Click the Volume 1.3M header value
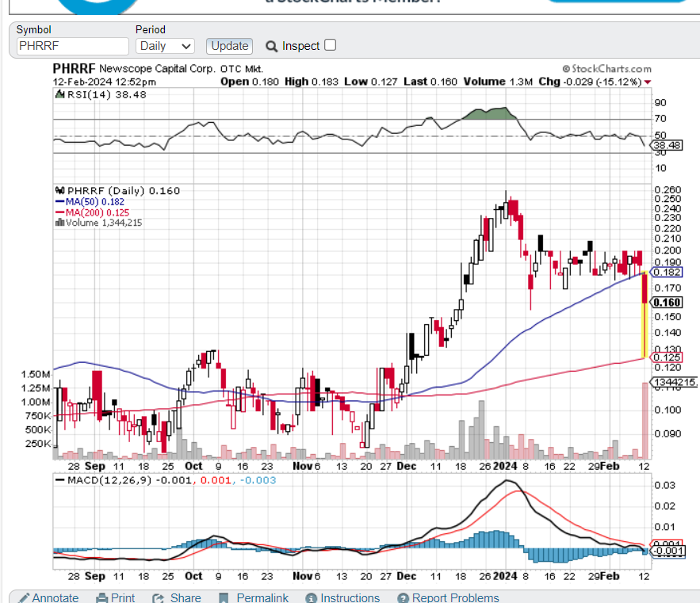Viewport: 700px width, 603px height. [498, 82]
